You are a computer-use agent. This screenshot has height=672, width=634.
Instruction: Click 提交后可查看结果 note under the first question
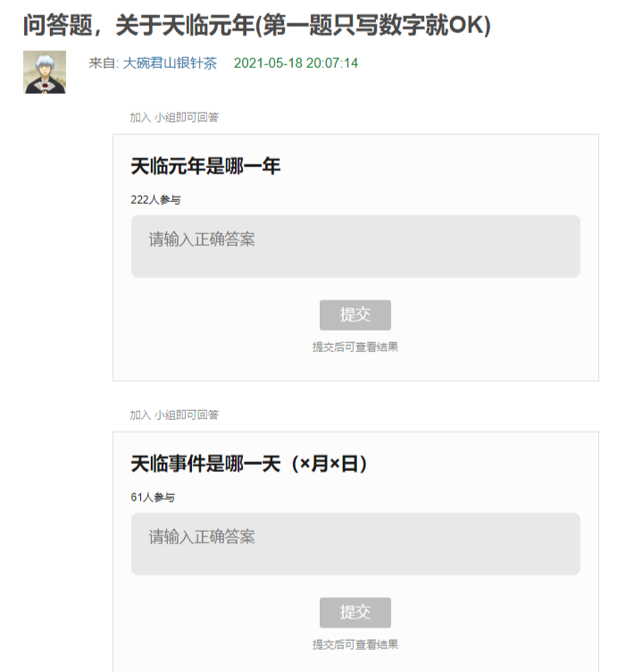[x=355, y=347]
